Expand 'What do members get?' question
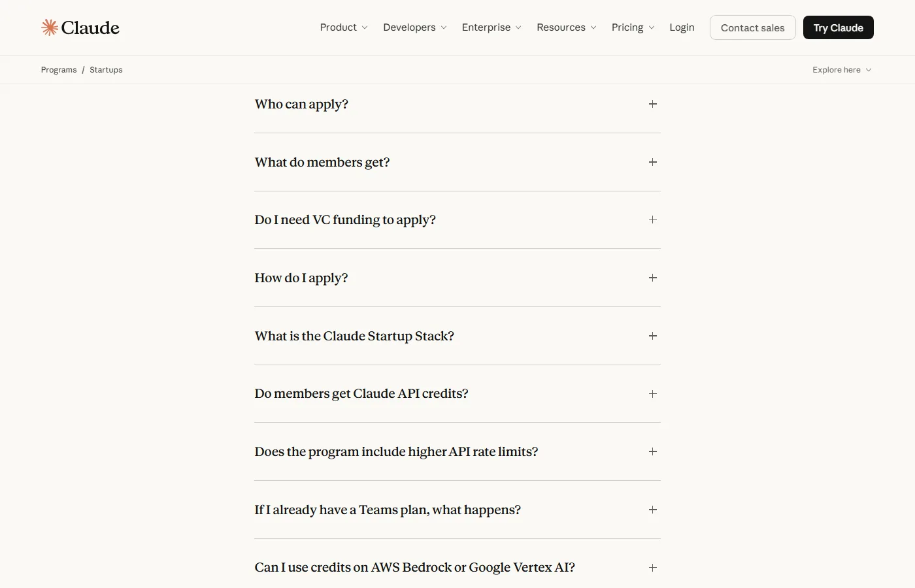This screenshot has height=588, width=915. tap(457, 162)
